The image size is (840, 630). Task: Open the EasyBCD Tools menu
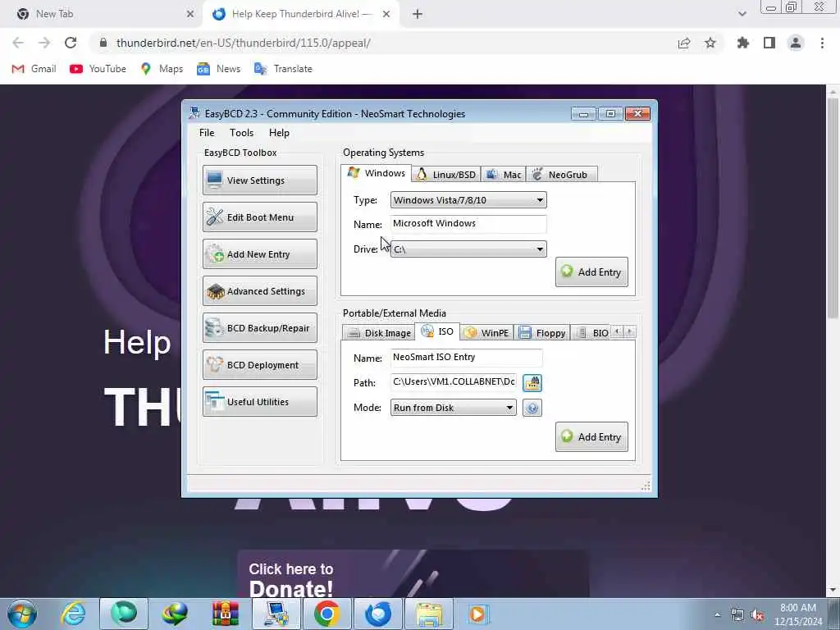coord(242,133)
